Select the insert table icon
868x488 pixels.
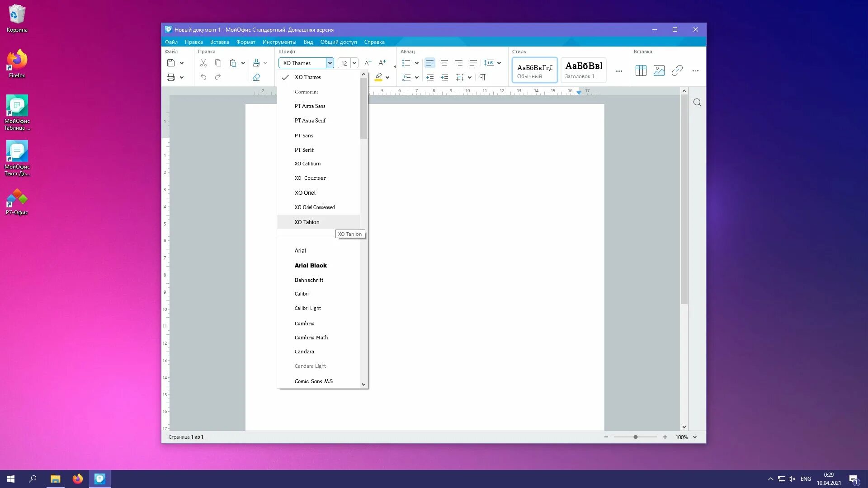[641, 70]
